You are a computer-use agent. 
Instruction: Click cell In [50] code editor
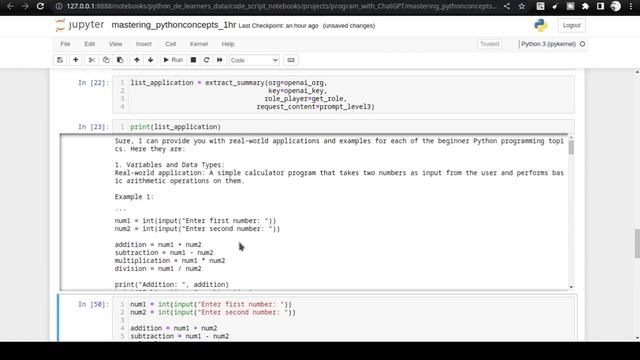[x=343, y=319]
